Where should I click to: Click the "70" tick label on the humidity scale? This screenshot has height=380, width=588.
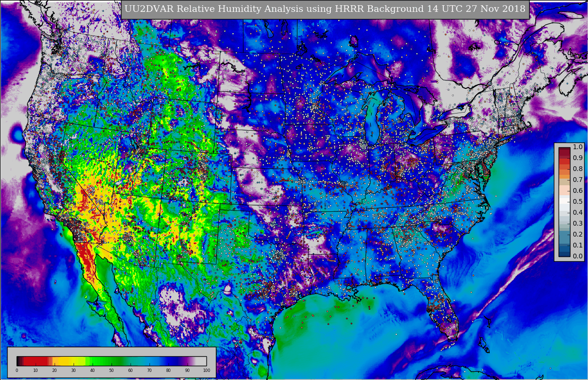coord(149,370)
